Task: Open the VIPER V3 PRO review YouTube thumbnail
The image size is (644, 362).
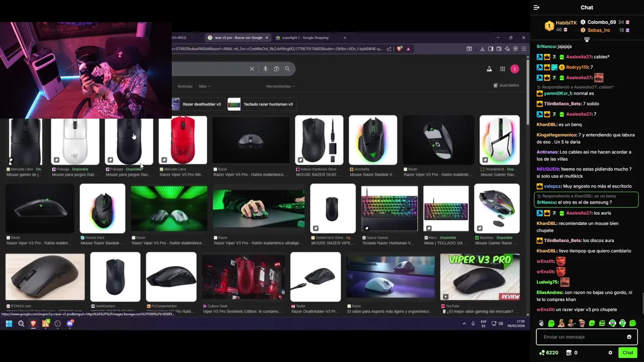Action: pyautogui.click(x=480, y=278)
